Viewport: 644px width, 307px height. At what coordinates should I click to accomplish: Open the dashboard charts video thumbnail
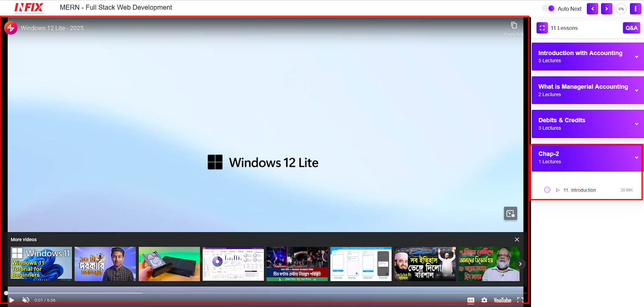coord(233,264)
